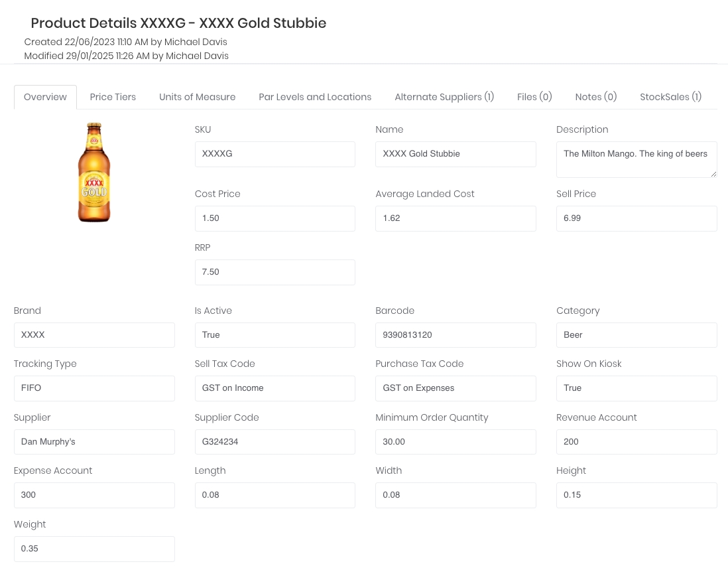
Task: Click the Show On Kiosk label
Action: (589, 364)
